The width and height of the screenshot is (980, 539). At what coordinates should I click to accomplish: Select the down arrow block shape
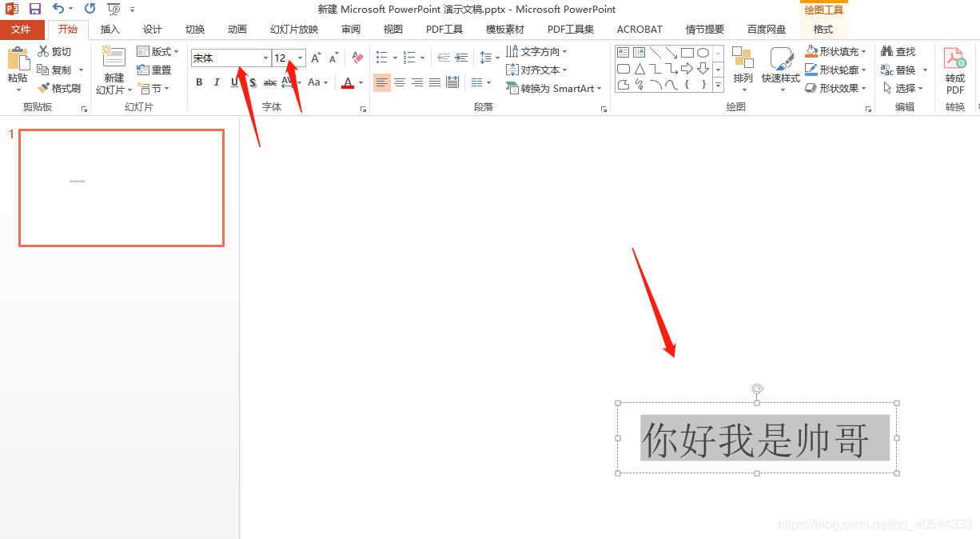[x=703, y=69]
